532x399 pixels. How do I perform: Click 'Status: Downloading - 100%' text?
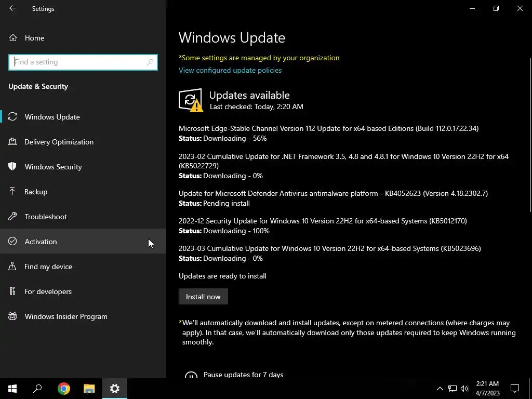pos(224,231)
